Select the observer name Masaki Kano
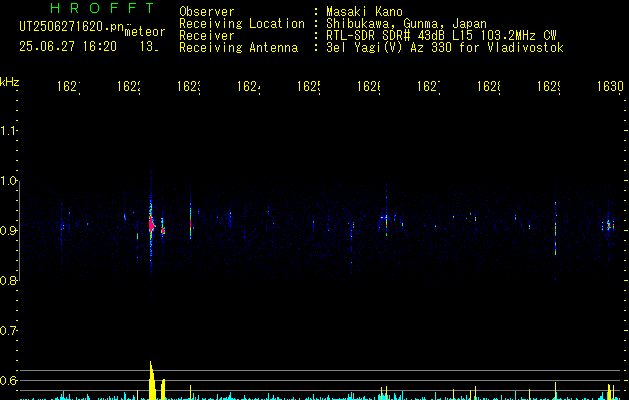629x400 pixels. [x=364, y=12]
